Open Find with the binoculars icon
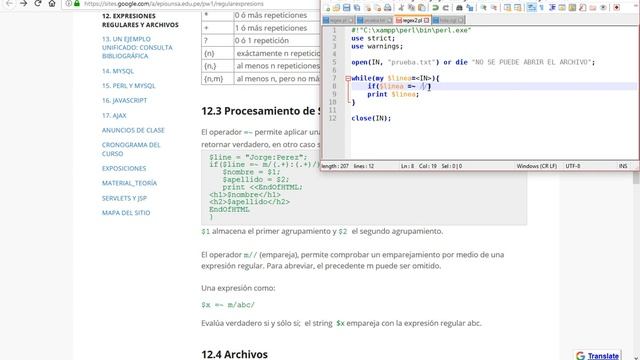640x360 pixels. [x=459, y=8]
